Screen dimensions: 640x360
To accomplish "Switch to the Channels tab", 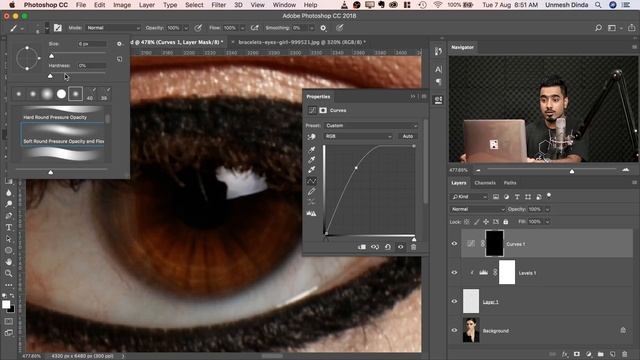I will coord(485,183).
